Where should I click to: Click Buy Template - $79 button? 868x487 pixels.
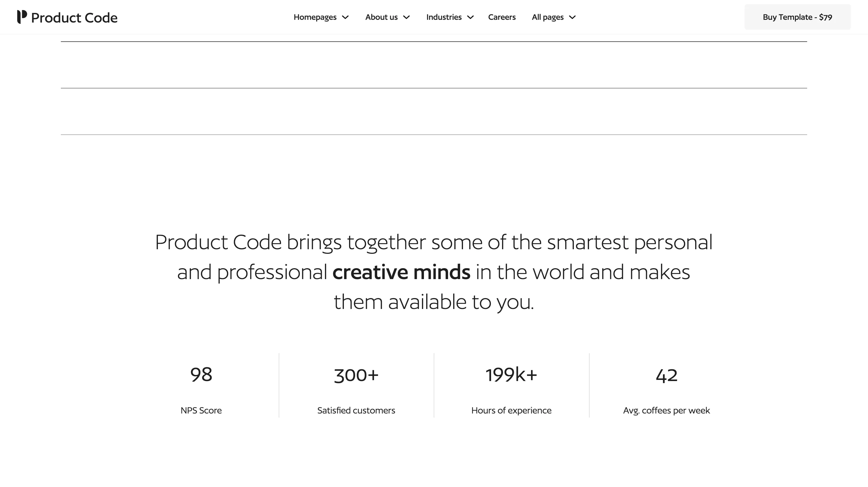tap(797, 17)
